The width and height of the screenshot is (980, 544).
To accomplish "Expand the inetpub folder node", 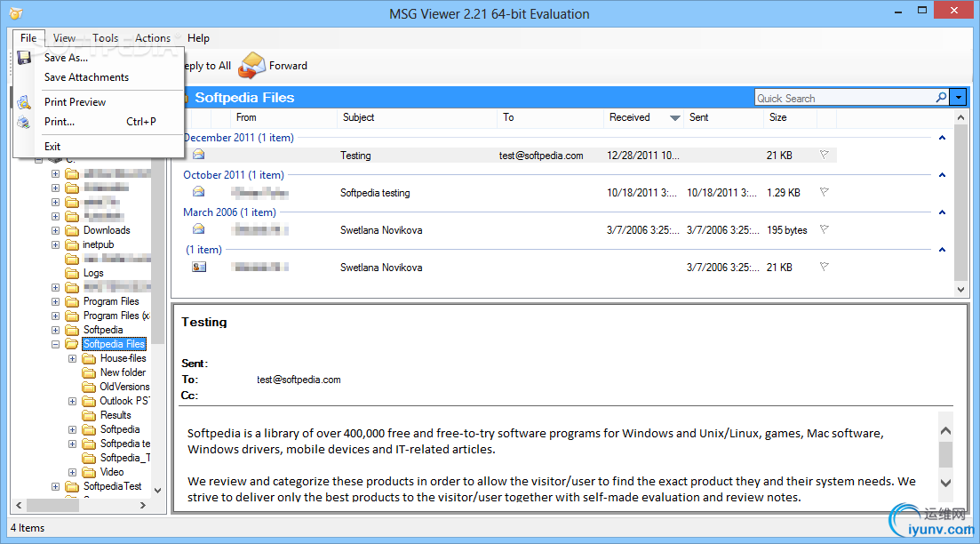I will 56,245.
